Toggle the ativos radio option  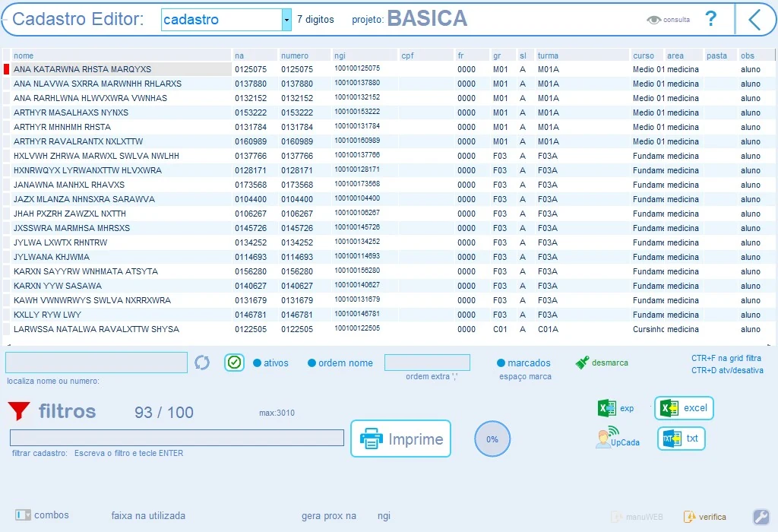(257, 363)
